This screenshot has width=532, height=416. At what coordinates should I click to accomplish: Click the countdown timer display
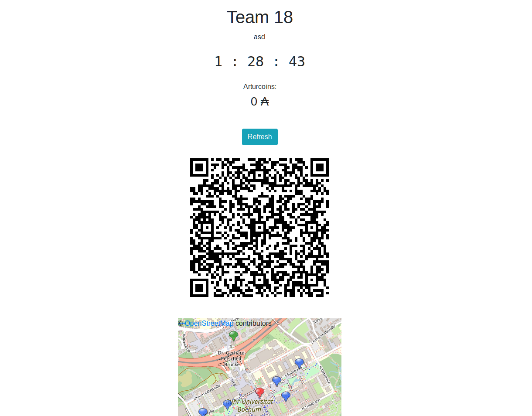(x=260, y=61)
